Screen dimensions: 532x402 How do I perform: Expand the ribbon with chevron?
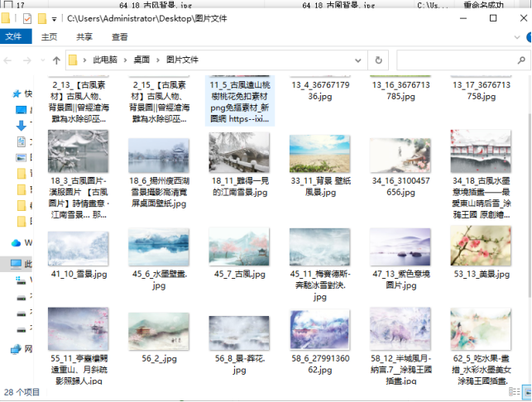click(x=517, y=37)
